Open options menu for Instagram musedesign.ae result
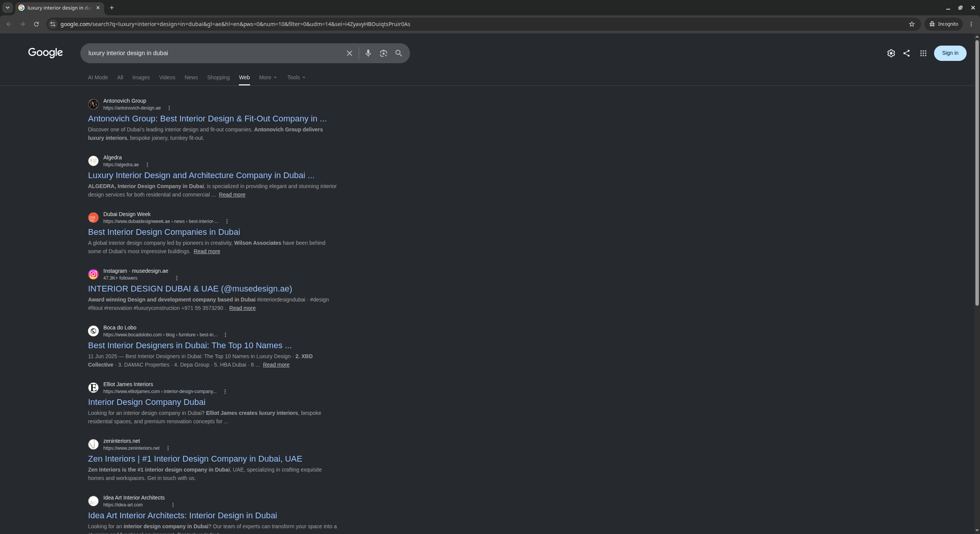The height and width of the screenshot is (534, 980). point(177,278)
